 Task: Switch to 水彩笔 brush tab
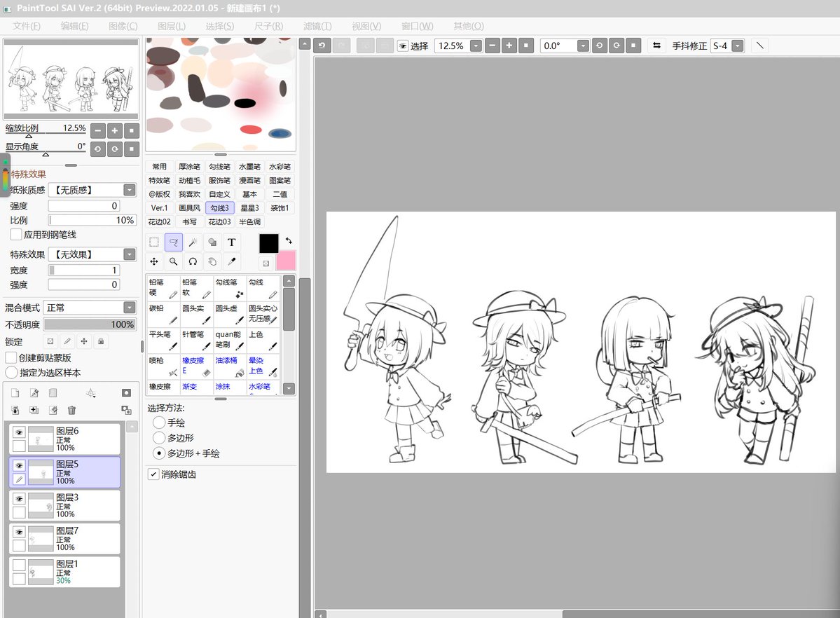tap(280, 167)
